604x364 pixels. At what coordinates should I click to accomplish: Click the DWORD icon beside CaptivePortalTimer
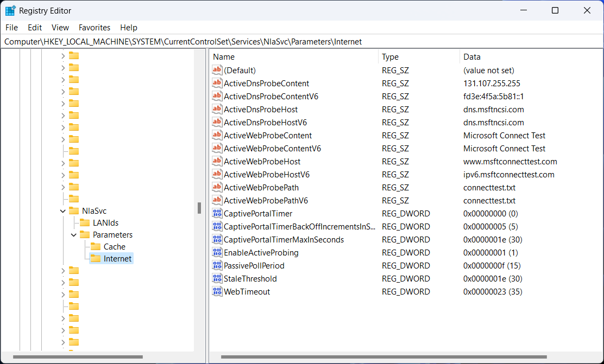coord(217,213)
